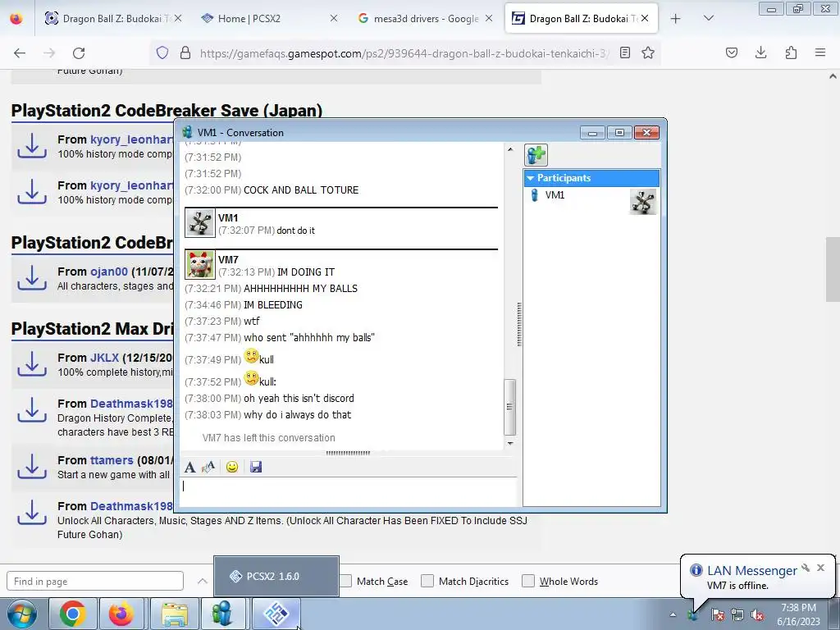Click the VM7 lucky cat avatar
The width and height of the screenshot is (840, 630).
(x=200, y=264)
